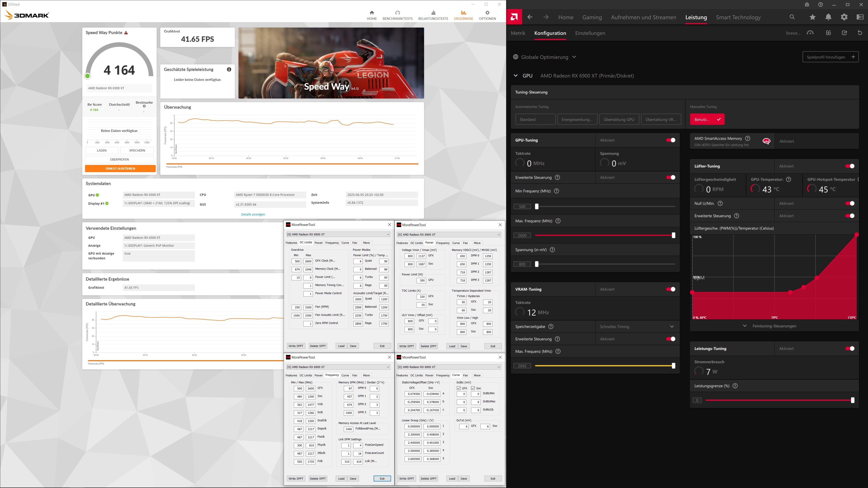Open AMD notifications bell icon
Viewport: 868px width, 488px height.
point(828,17)
